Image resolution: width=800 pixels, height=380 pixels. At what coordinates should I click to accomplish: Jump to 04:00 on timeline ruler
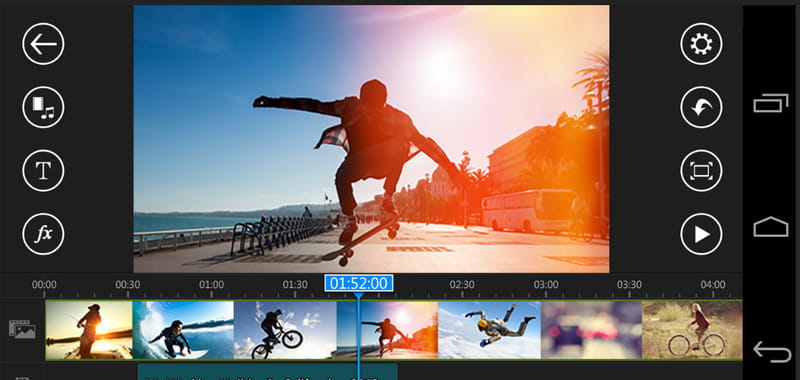[x=713, y=285]
